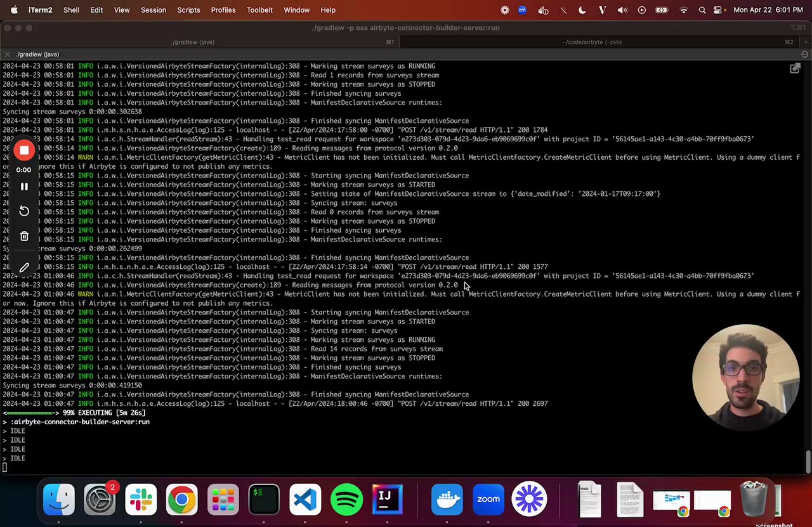812x527 pixels.
Task: Open the View menu
Action: 122,10
